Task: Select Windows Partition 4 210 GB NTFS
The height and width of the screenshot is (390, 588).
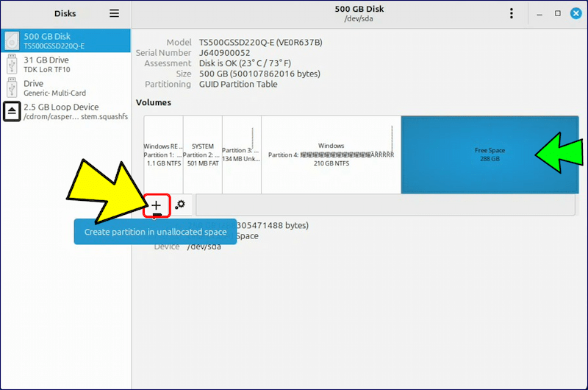Action: (x=331, y=155)
